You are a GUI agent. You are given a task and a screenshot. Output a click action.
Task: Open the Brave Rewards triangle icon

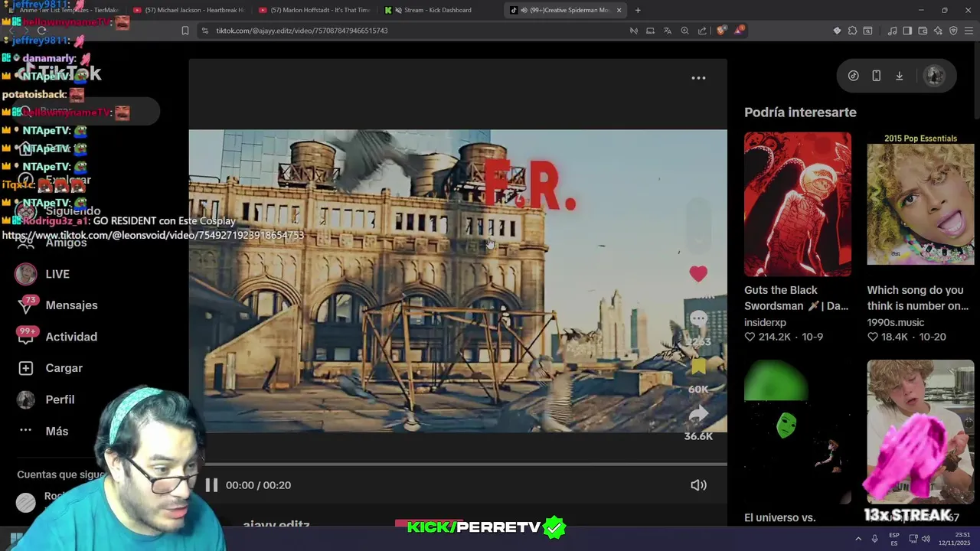pyautogui.click(x=739, y=31)
